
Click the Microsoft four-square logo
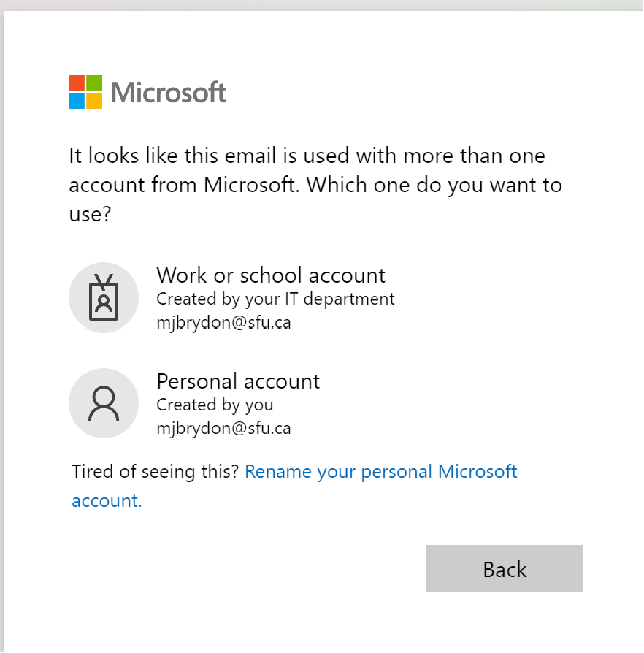pos(85,92)
